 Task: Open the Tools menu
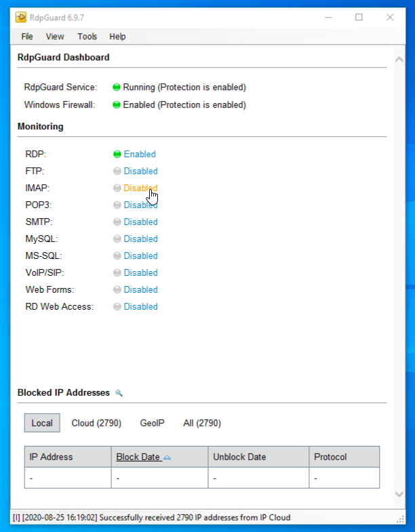tap(87, 37)
